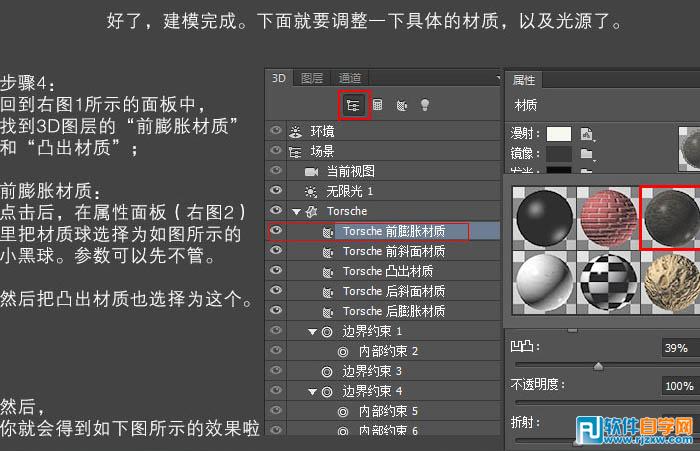This screenshot has width=700, height=451.
Task: Click the mesh icon beside Torsche
Action: coord(312,212)
